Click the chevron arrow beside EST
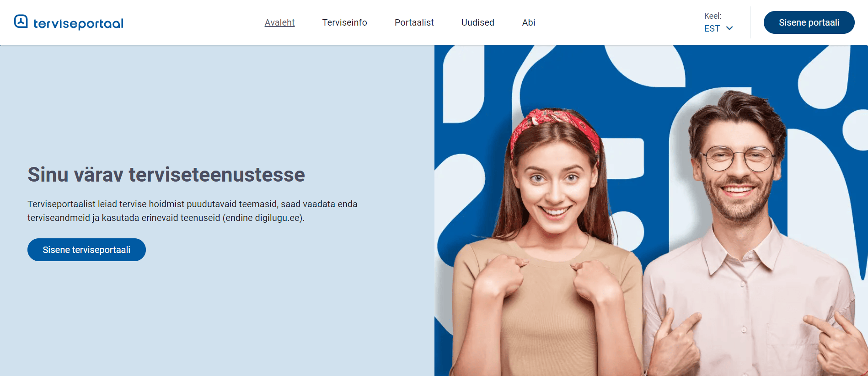The width and height of the screenshot is (868, 376). (729, 28)
